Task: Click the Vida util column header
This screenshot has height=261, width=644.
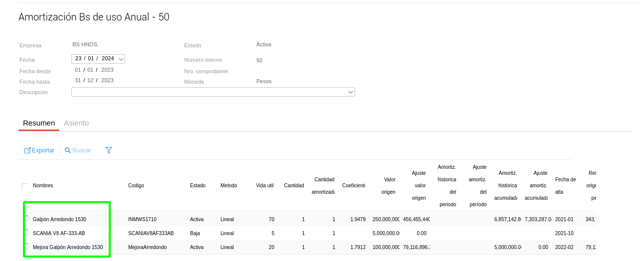Action: 264,186
